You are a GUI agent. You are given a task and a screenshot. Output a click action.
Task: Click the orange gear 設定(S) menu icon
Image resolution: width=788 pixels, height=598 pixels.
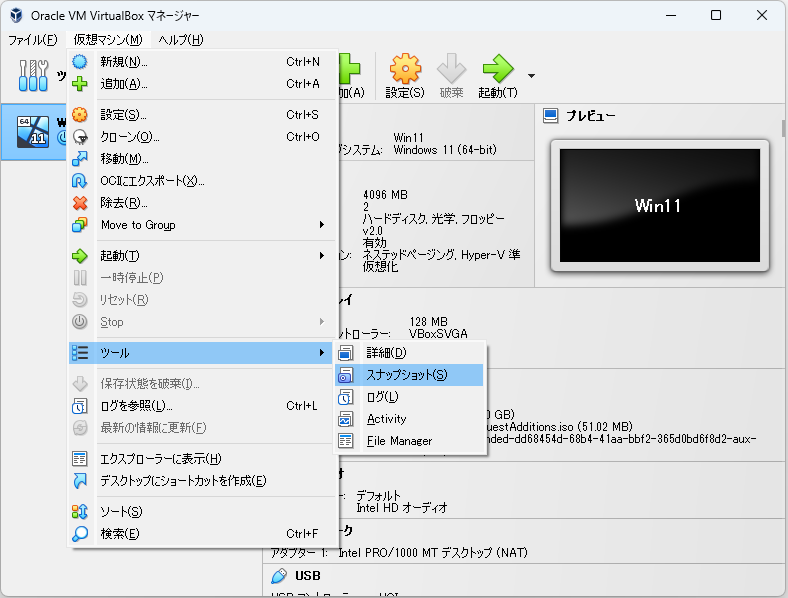pyautogui.click(x=79, y=115)
